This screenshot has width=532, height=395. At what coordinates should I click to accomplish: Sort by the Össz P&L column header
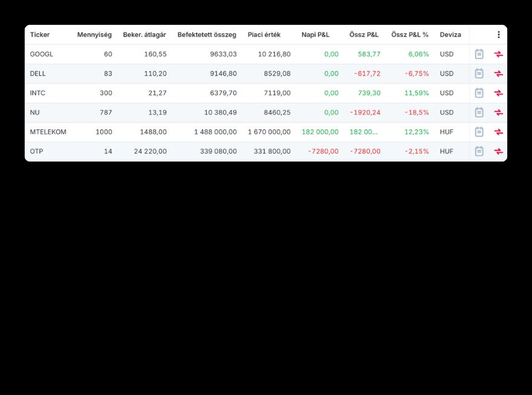(x=364, y=34)
